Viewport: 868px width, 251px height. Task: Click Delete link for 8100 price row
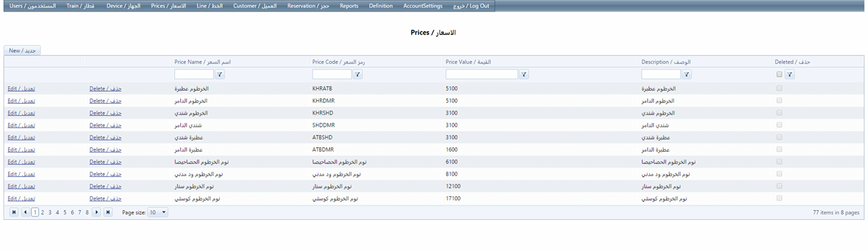click(x=106, y=174)
